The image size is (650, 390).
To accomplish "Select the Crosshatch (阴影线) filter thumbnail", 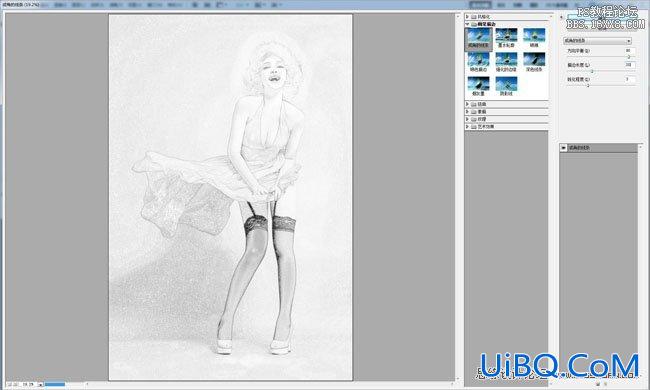I will (506, 87).
